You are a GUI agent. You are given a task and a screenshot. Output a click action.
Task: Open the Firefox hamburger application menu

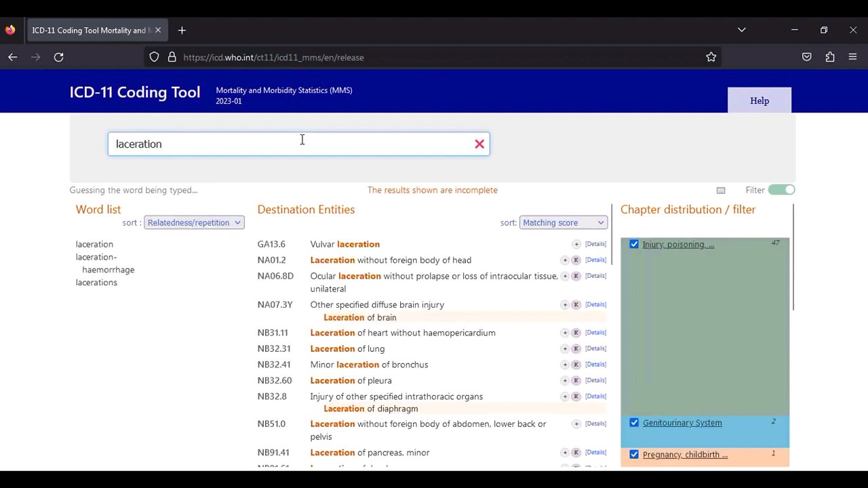point(852,58)
